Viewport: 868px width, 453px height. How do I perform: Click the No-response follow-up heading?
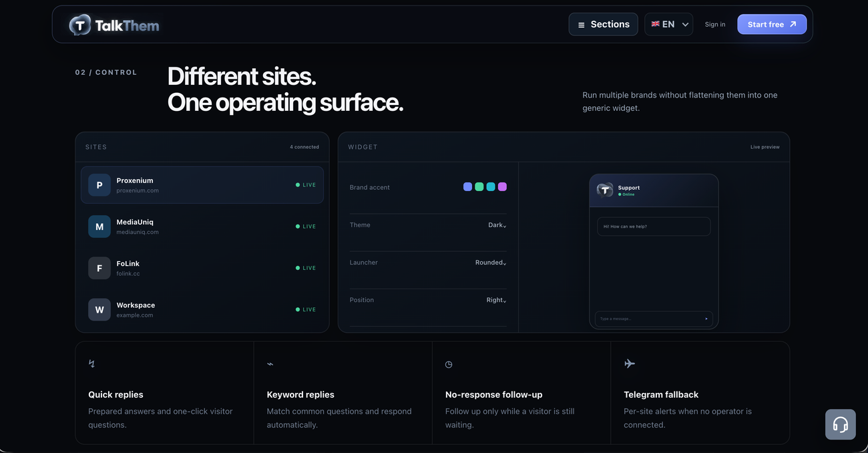pyautogui.click(x=493, y=395)
